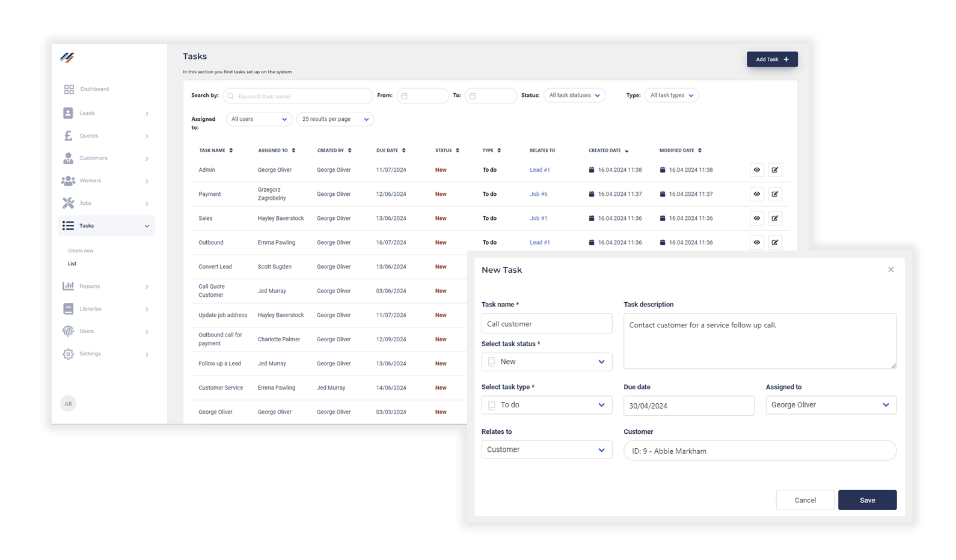Open the Workers group icon
Image resolution: width=956 pixels, height=560 pixels.
click(69, 181)
